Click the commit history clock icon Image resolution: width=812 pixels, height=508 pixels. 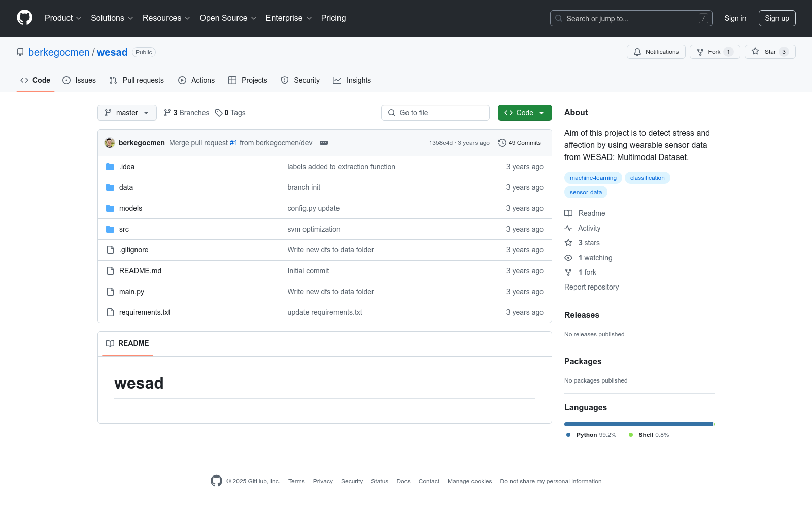point(502,143)
